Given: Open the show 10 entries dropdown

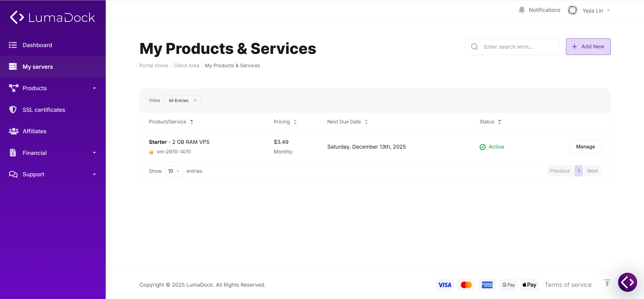Looking at the screenshot, I should click(174, 171).
